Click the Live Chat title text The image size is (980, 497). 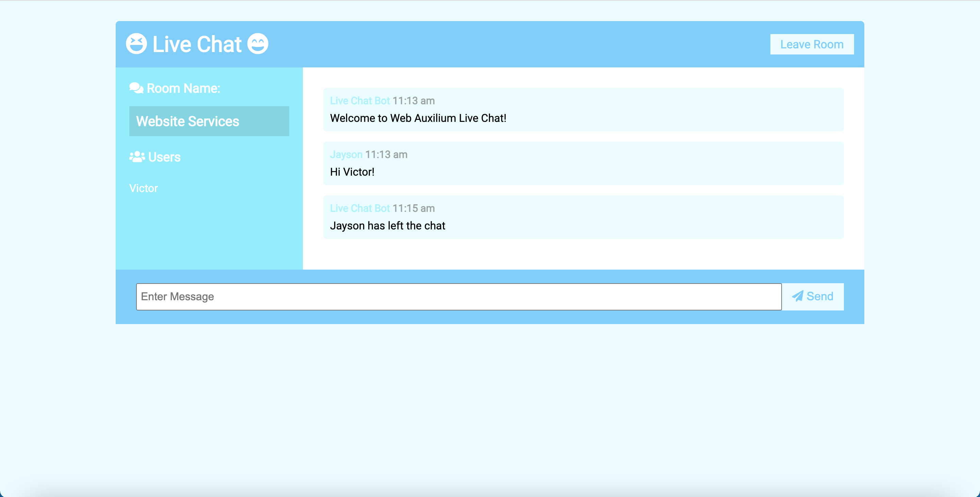(x=197, y=44)
